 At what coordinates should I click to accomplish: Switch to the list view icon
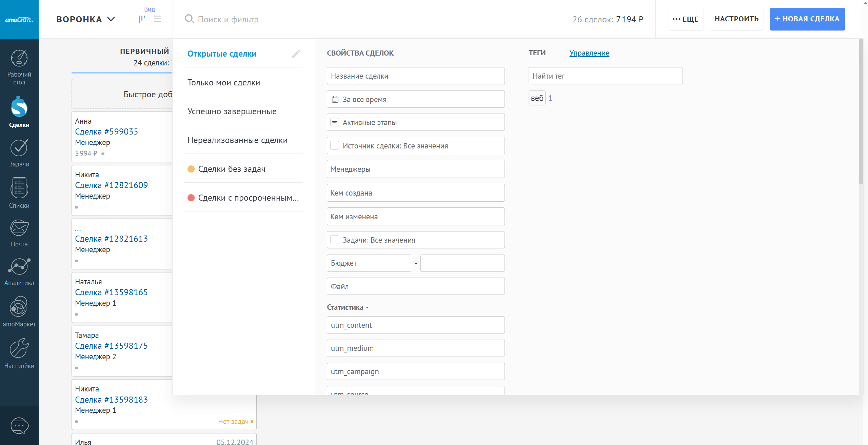(157, 19)
